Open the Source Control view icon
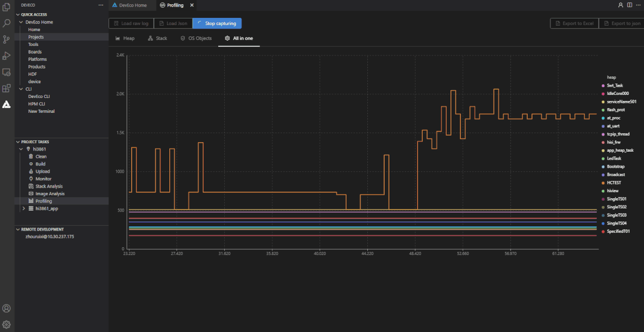The height and width of the screenshot is (332, 644). (x=7, y=39)
